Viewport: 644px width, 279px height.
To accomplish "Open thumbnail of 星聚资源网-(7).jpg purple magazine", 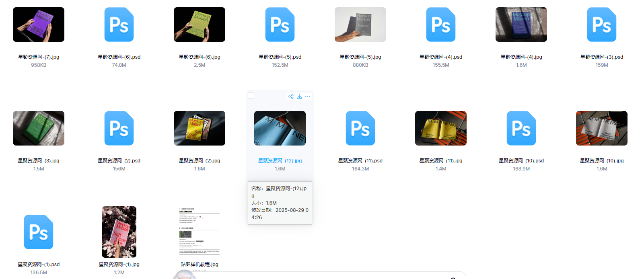I will click(39, 25).
